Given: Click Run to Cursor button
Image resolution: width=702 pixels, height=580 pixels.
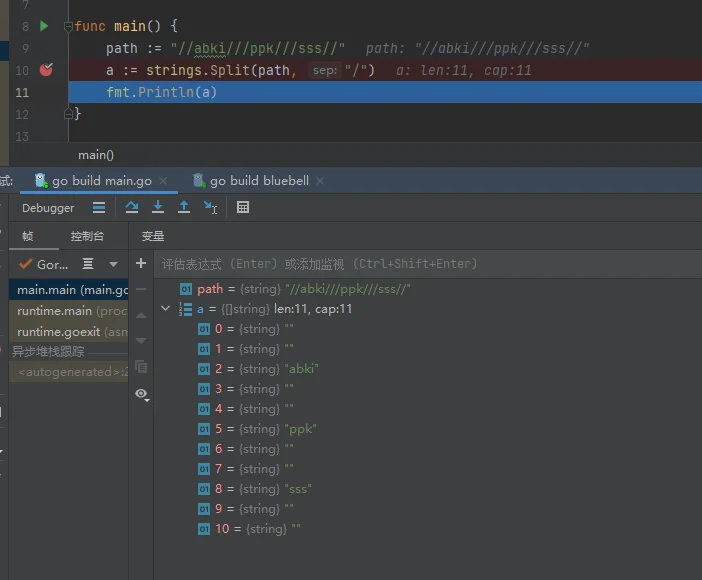Looking at the screenshot, I should coord(210,207).
